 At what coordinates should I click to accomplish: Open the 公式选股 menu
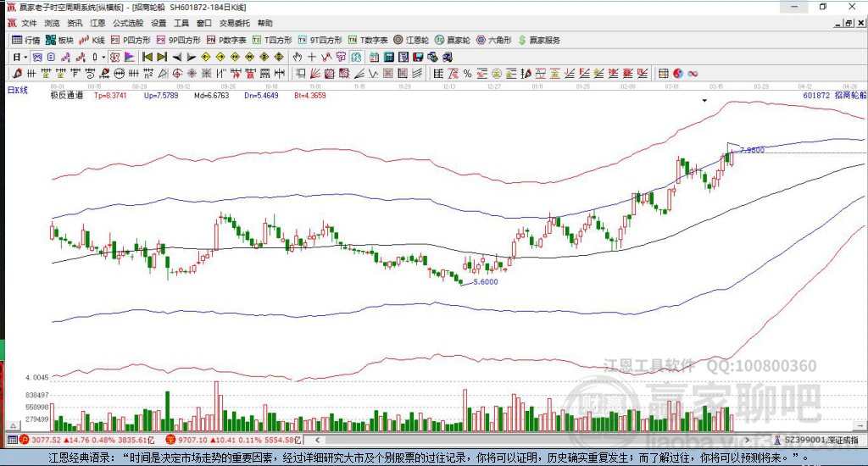(128, 23)
